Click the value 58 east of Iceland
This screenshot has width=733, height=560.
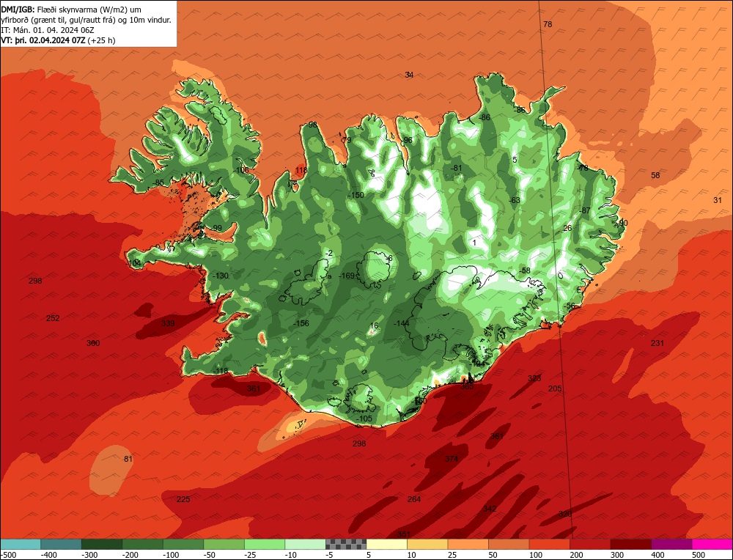pyautogui.click(x=655, y=175)
